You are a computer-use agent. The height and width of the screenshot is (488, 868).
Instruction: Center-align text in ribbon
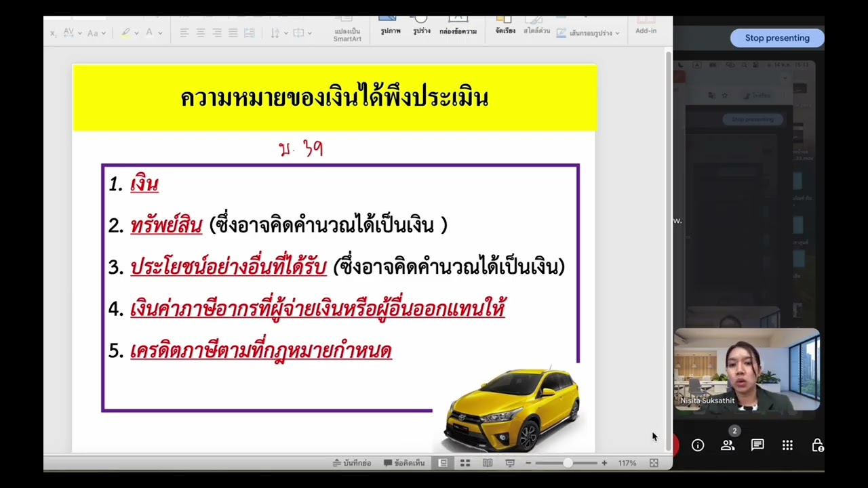click(201, 33)
